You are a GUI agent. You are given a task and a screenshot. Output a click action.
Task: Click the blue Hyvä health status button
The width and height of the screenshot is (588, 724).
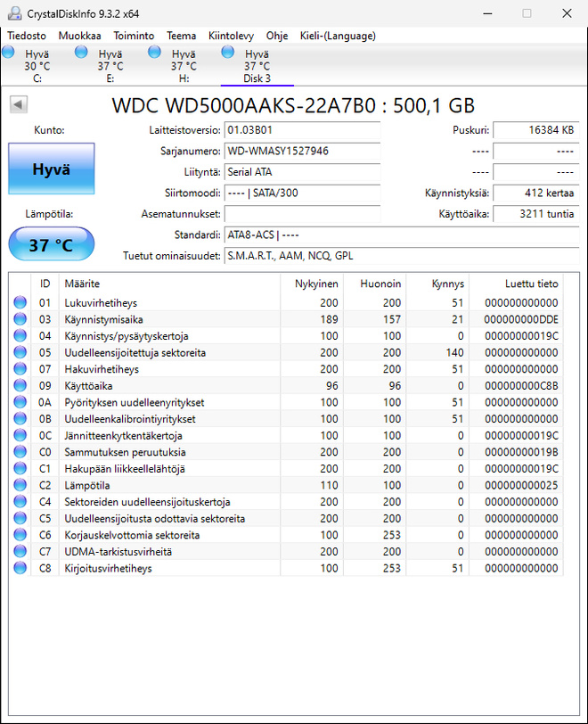pos(52,169)
